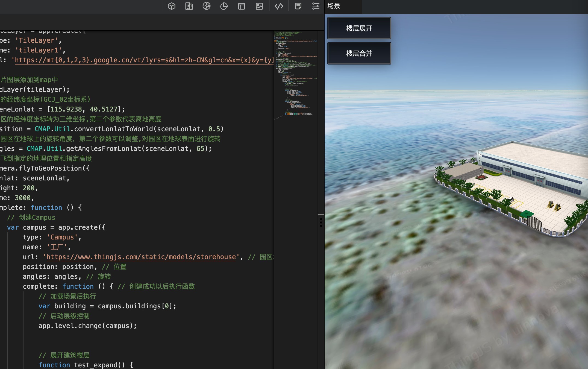
Task: Click the text 'name: '工厂','
Action: click(x=47, y=247)
